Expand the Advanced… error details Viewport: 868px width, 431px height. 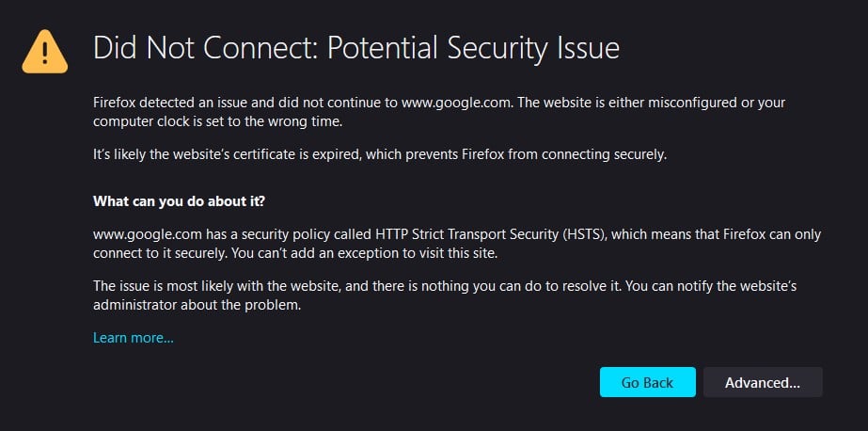[762, 382]
